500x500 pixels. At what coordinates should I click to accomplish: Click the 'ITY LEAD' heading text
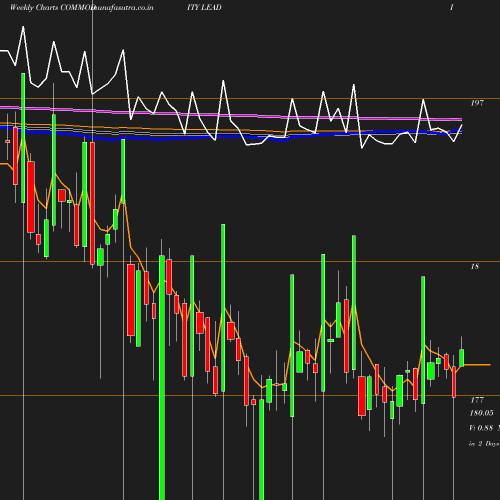[204, 7]
